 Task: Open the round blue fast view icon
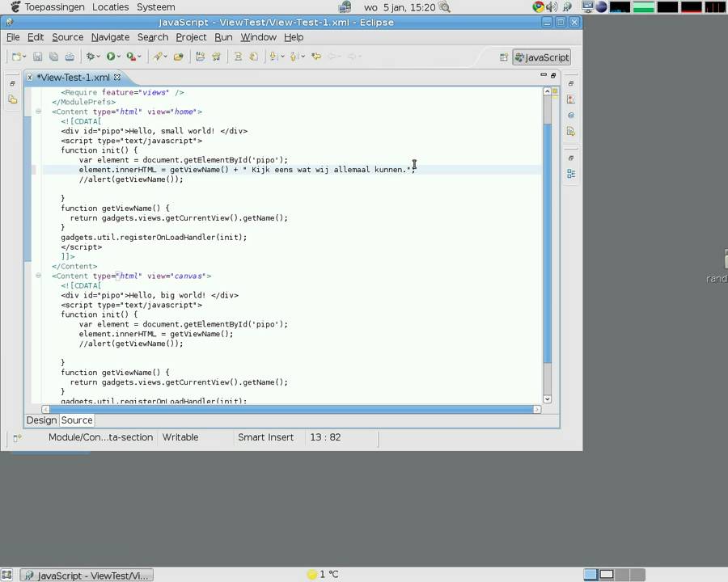click(x=571, y=115)
